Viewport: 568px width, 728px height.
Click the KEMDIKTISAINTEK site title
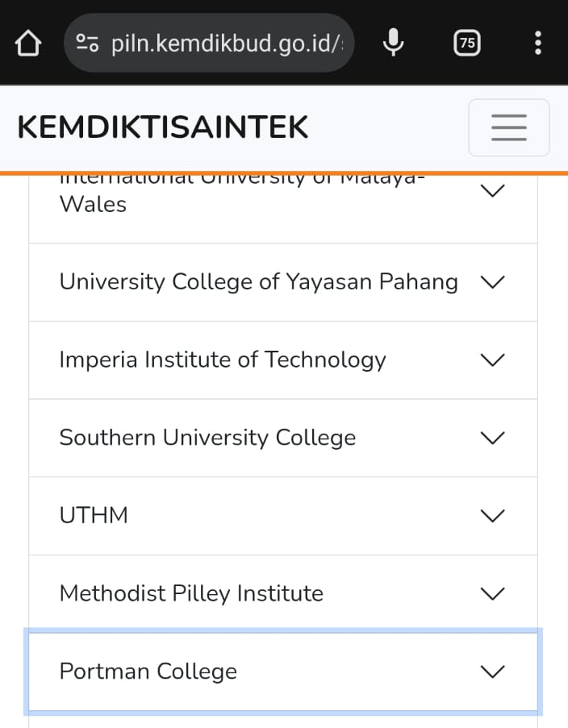(x=163, y=127)
